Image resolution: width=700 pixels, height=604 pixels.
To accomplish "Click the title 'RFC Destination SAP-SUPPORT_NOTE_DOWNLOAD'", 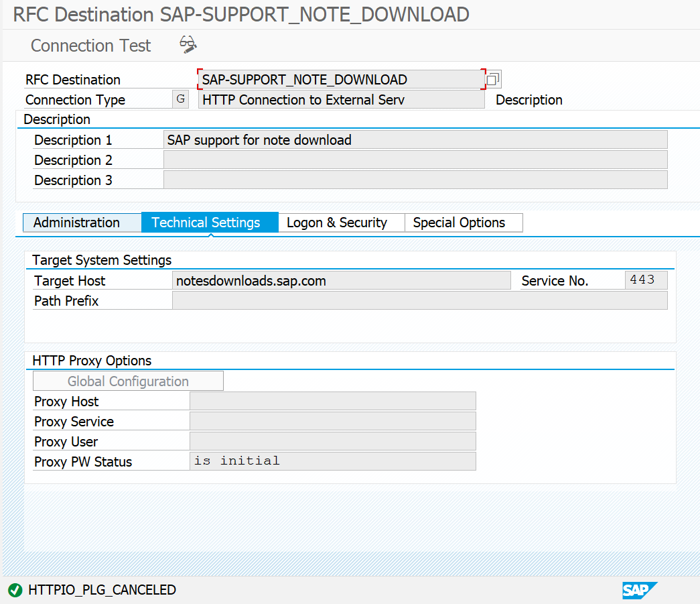I will (x=241, y=14).
